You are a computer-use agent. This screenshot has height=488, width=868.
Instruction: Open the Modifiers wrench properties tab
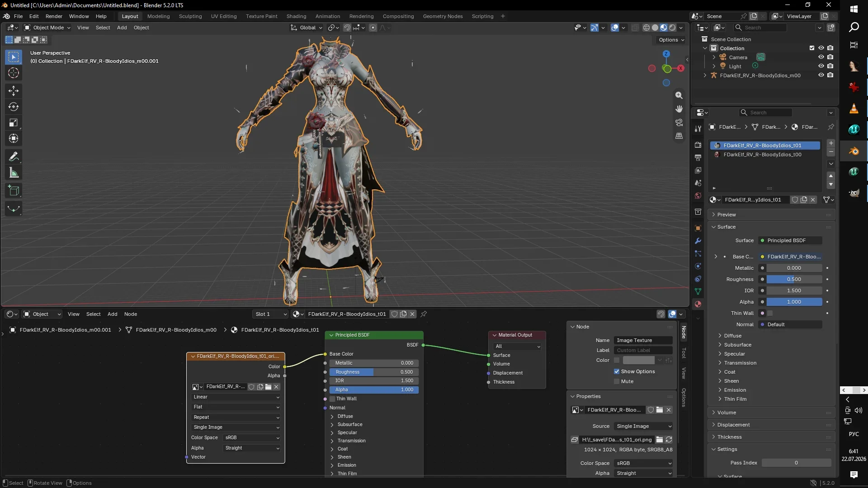[x=698, y=241]
